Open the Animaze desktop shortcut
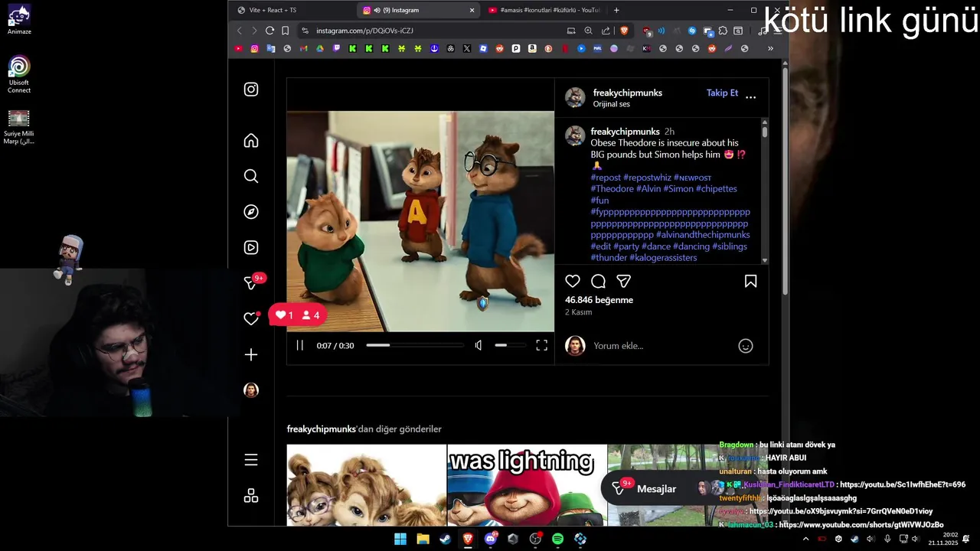This screenshot has width=980, height=551. pyautogui.click(x=19, y=21)
